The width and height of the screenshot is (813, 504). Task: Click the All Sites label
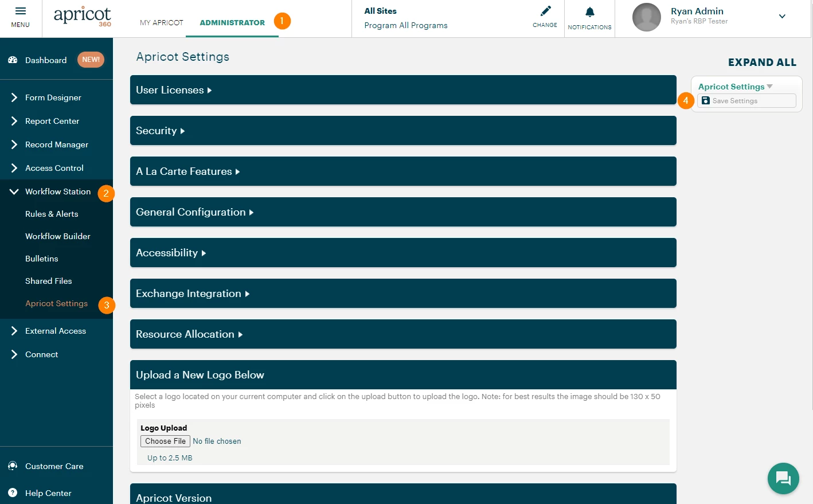tap(381, 11)
